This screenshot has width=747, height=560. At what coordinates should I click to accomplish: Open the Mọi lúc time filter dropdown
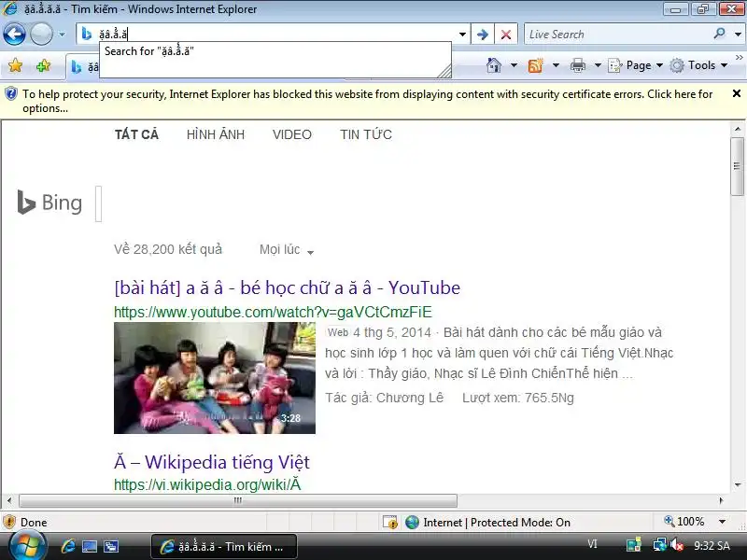pyautogui.click(x=287, y=249)
